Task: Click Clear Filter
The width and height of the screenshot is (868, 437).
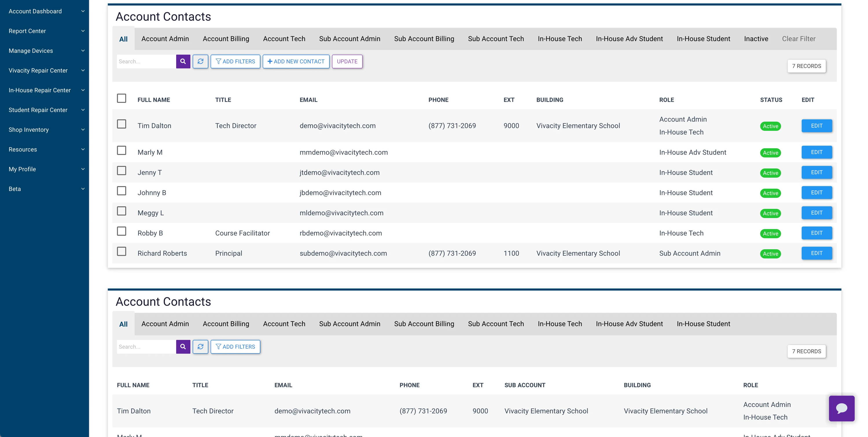Action: point(799,39)
